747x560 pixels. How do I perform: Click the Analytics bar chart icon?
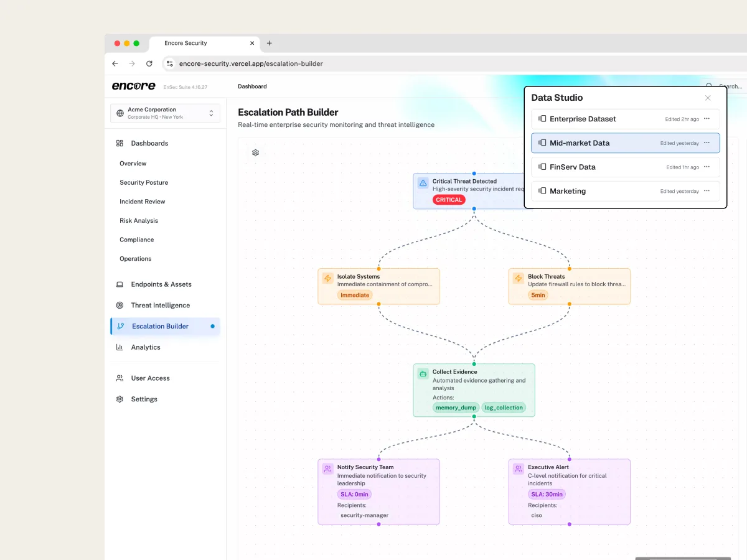(x=120, y=347)
